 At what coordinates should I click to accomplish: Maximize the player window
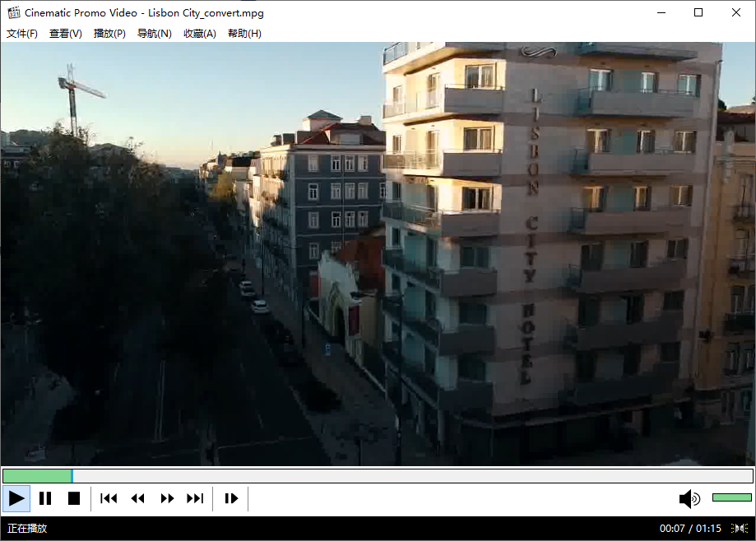698,12
